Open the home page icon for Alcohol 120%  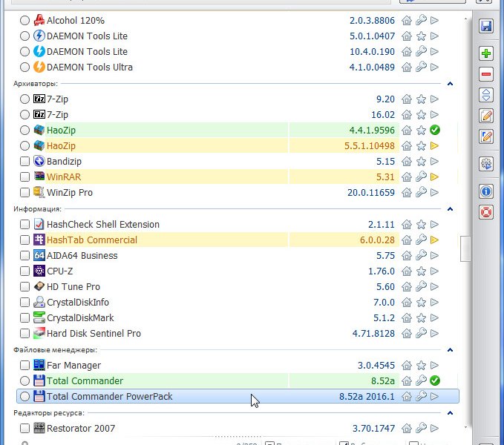(x=407, y=21)
